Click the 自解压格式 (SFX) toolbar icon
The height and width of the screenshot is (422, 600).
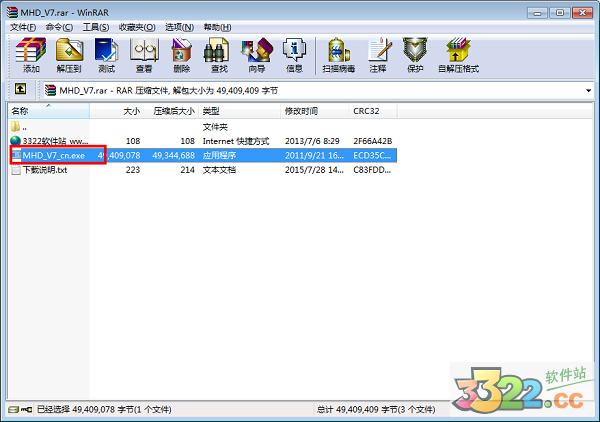458,49
